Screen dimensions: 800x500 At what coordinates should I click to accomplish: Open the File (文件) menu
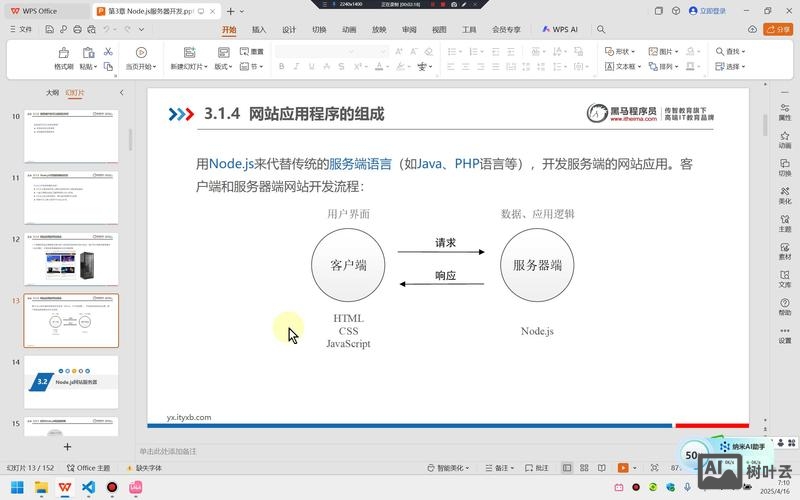21,30
